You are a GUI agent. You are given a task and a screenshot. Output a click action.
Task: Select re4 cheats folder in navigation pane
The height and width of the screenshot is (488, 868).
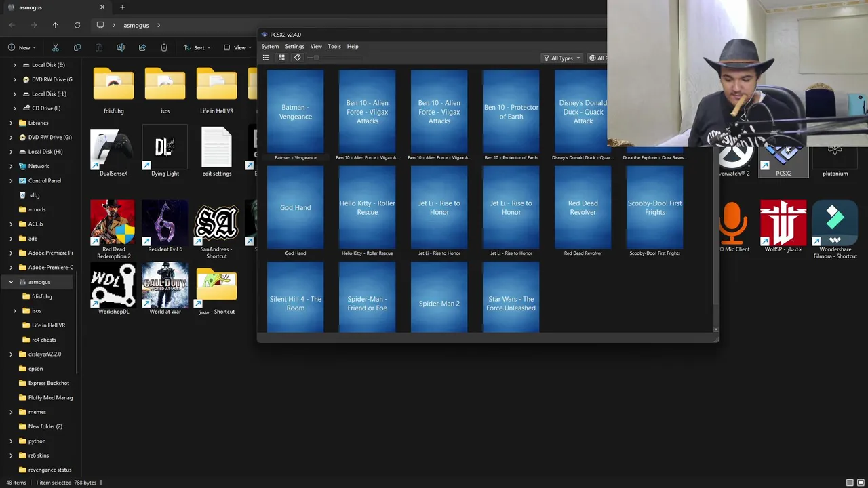tap(43, 340)
